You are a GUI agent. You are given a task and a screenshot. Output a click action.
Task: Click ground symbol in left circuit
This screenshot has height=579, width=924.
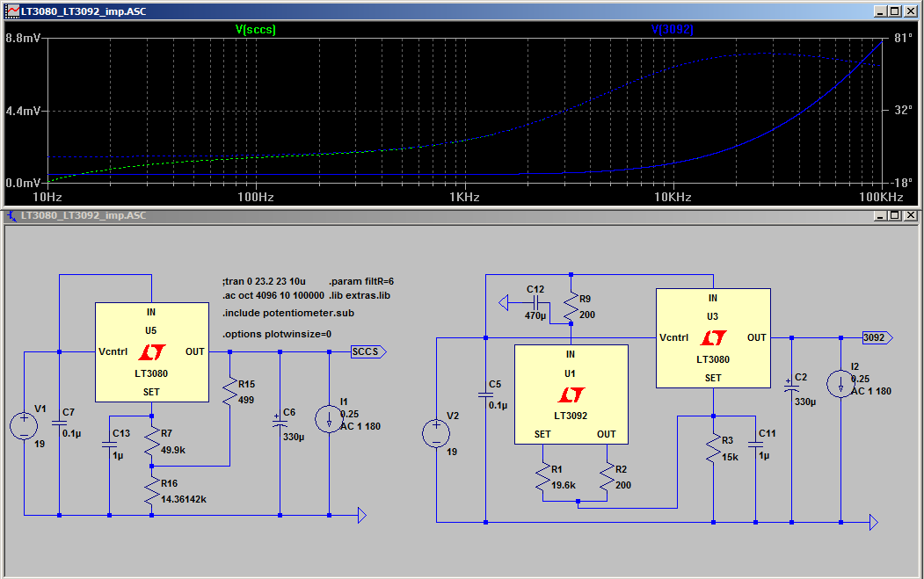[x=362, y=516]
